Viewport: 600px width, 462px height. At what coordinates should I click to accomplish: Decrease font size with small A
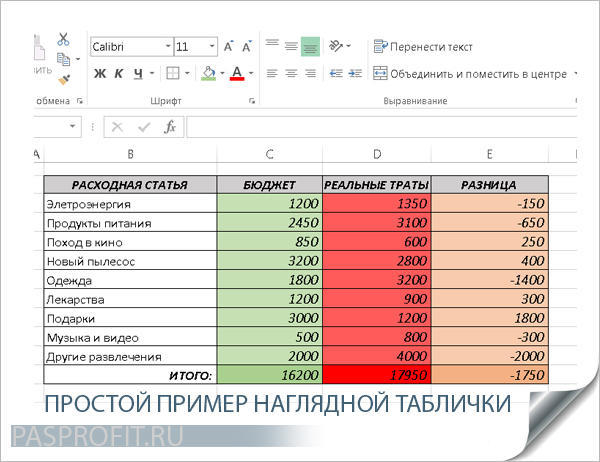[246, 47]
